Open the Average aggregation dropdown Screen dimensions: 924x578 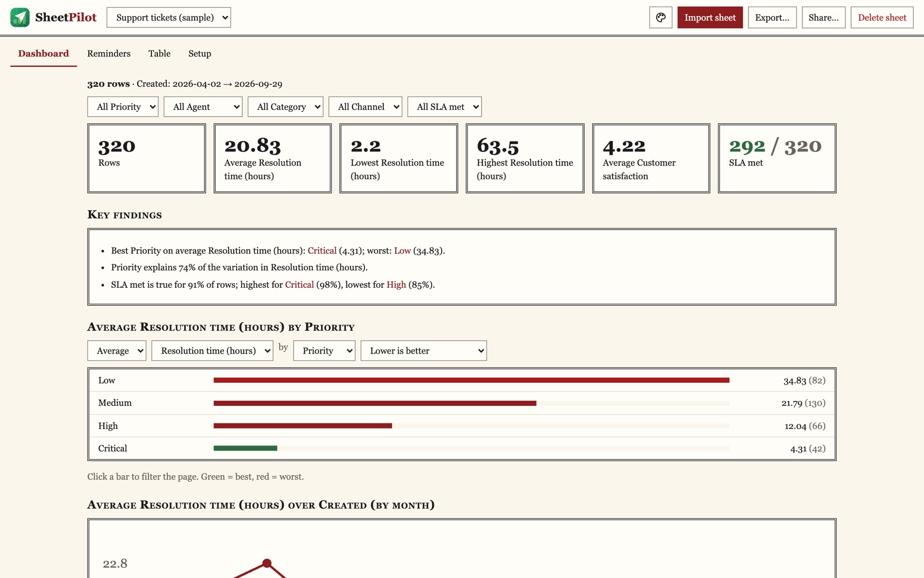[117, 351]
